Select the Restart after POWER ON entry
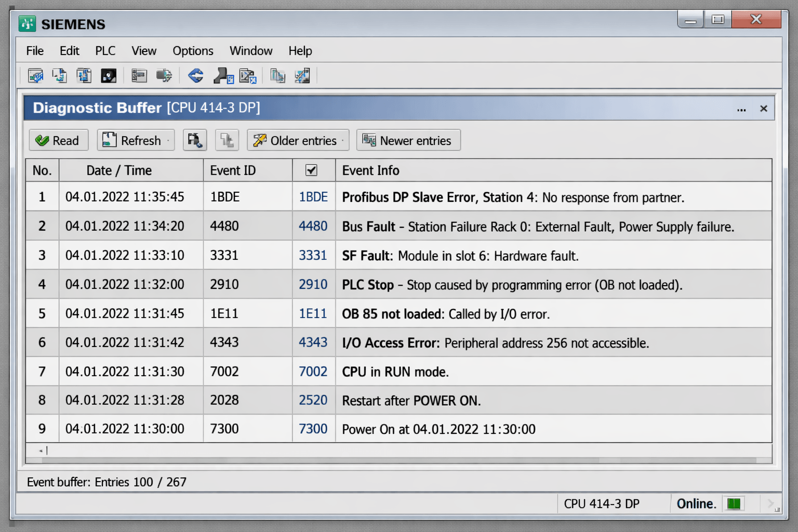This screenshot has height=532, width=798. click(398, 400)
